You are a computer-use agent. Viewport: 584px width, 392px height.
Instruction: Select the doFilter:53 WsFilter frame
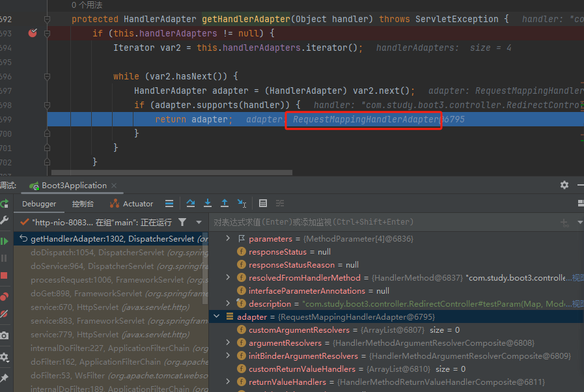[x=111, y=376]
